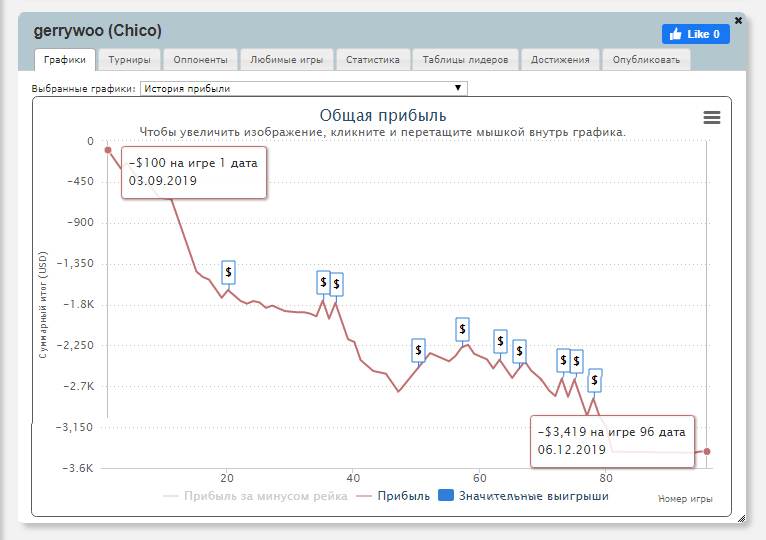Image resolution: width=766 pixels, height=540 pixels.
Task: Open the Опубликовать tab
Action: pyautogui.click(x=646, y=60)
